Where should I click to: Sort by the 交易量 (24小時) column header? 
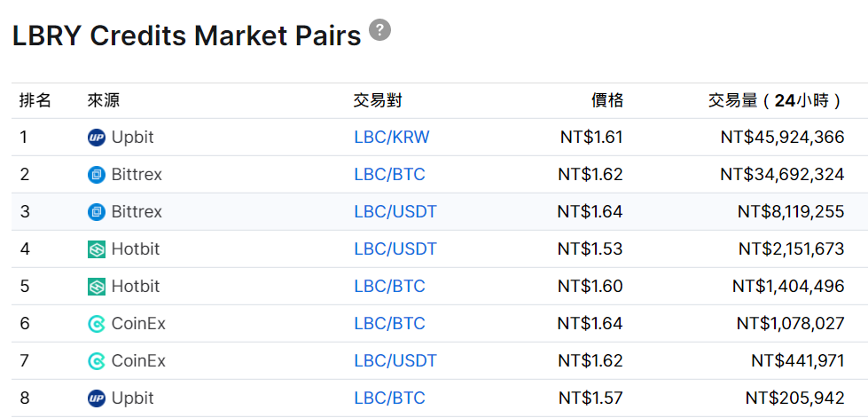coord(775,101)
